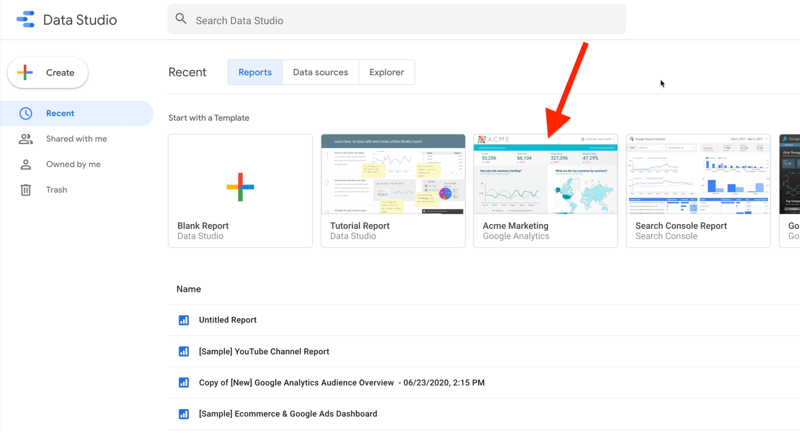This screenshot has width=800, height=433.
Task: Click the colorful plus icon in Create
Action: tap(25, 72)
